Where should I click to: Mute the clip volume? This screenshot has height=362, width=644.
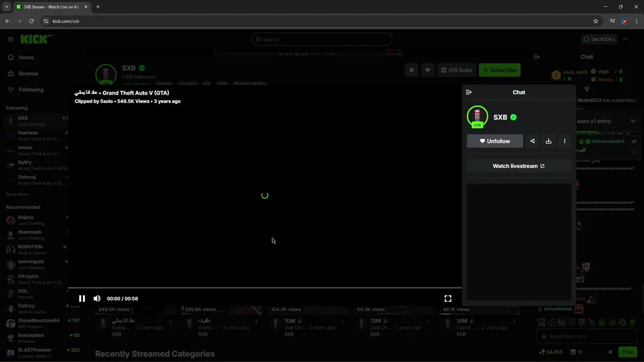point(97,298)
